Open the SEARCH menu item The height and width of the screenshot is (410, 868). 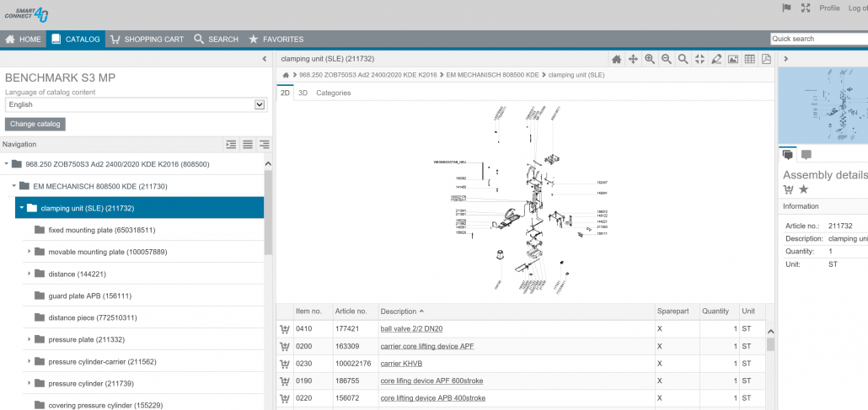pyautogui.click(x=216, y=40)
